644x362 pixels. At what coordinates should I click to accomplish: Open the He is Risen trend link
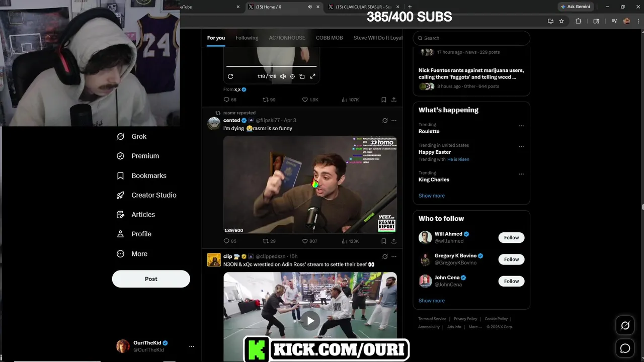click(458, 159)
